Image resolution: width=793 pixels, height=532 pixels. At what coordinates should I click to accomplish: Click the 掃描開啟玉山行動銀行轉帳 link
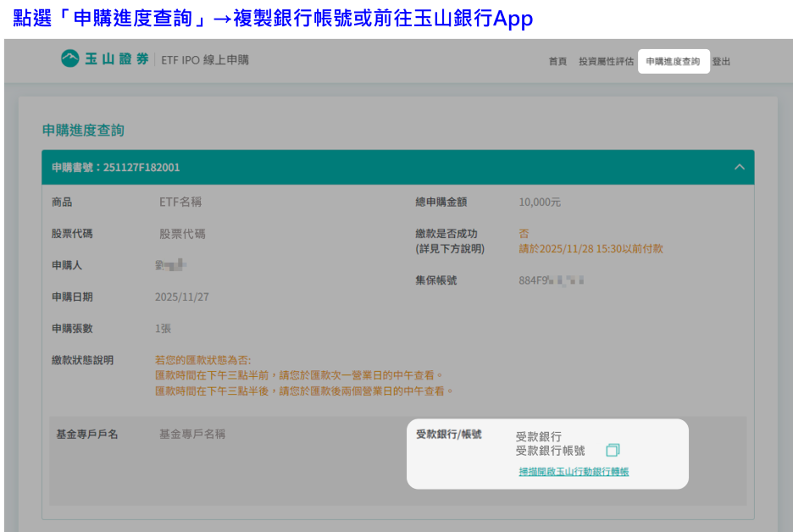(x=574, y=472)
